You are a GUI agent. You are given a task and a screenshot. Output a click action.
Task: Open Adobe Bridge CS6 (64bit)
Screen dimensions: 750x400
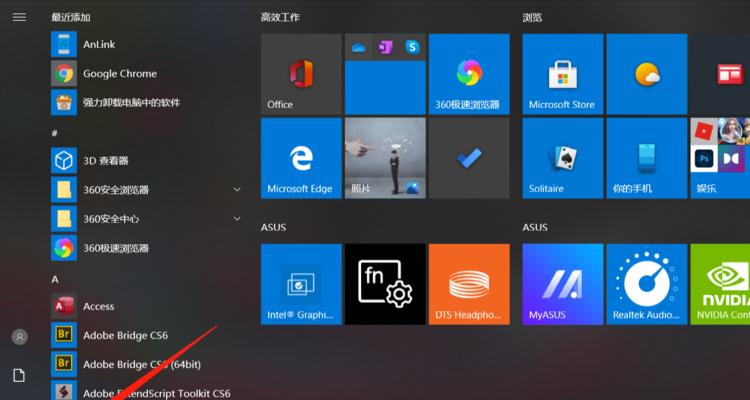[146, 365]
